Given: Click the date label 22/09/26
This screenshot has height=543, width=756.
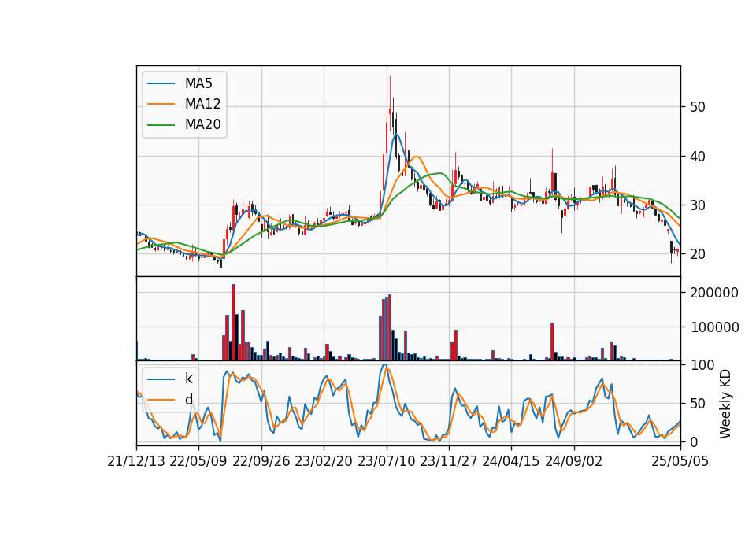Looking at the screenshot, I should [x=261, y=461].
